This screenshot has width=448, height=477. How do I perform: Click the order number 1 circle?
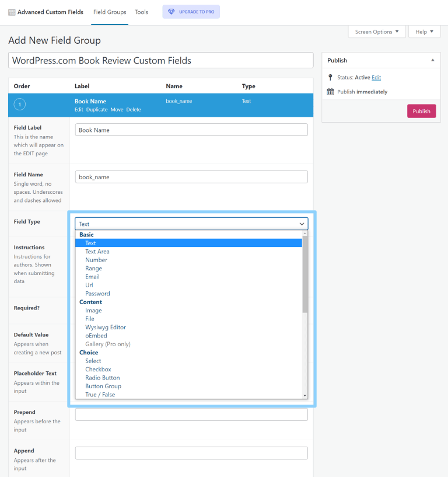tap(19, 105)
